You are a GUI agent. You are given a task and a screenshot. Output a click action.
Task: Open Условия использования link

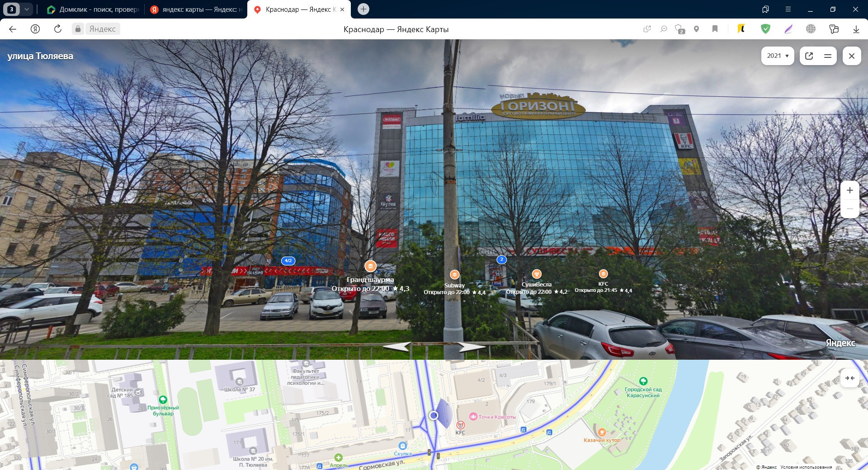[806, 467]
